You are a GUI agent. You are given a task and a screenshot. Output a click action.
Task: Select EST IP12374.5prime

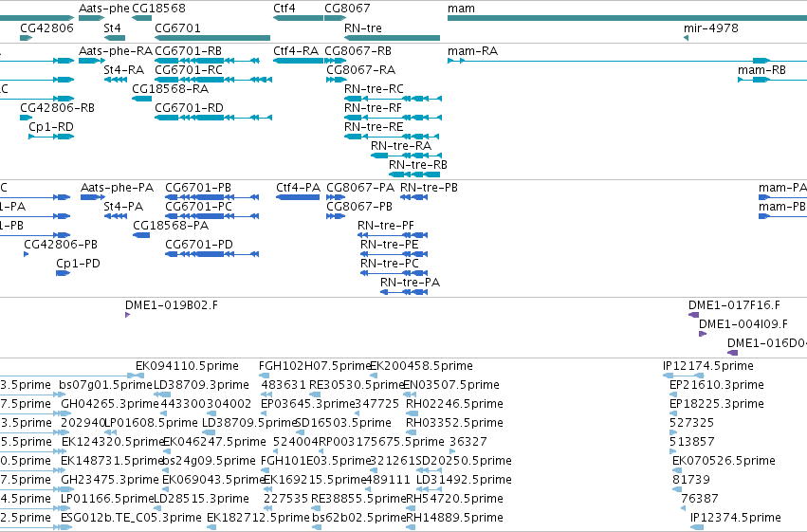point(697,528)
